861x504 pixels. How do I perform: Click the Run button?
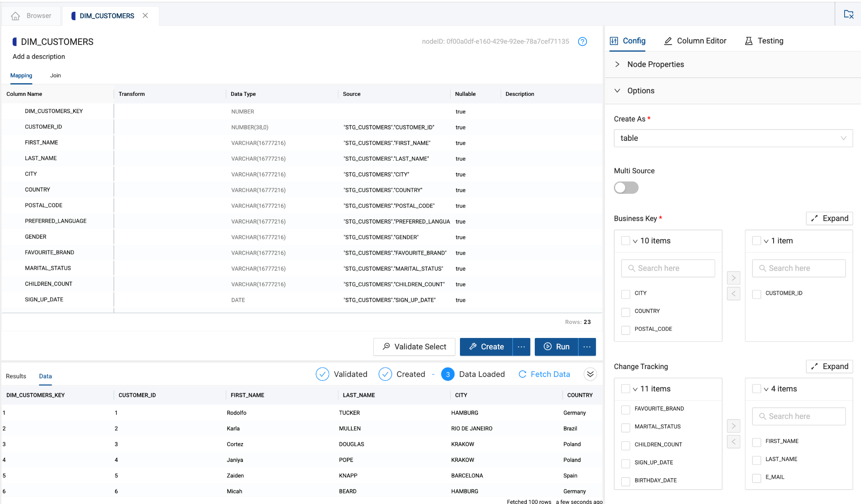click(x=557, y=347)
